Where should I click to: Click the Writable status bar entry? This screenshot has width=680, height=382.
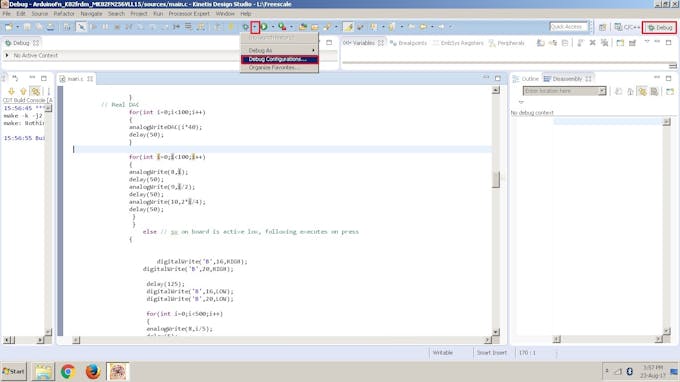(x=443, y=353)
